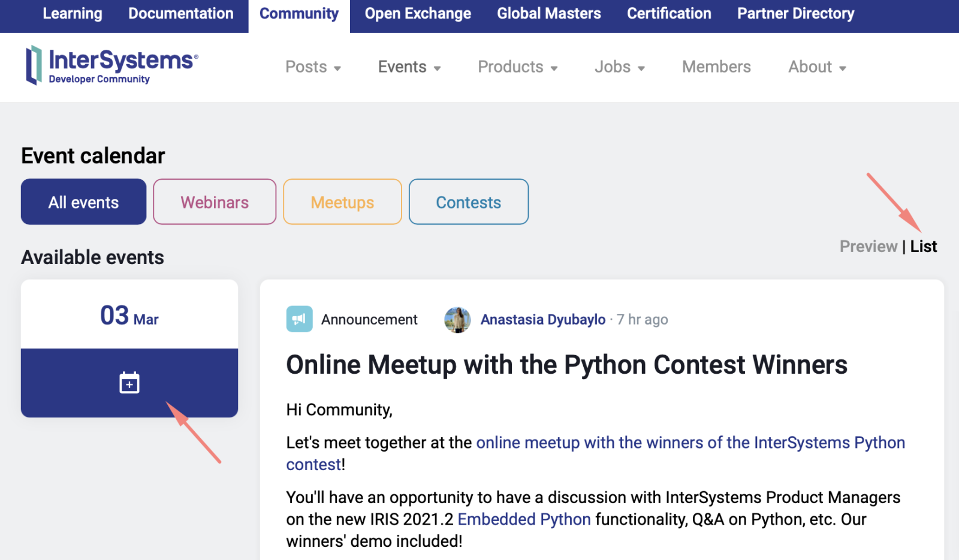The width and height of the screenshot is (959, 560).
Task: Open the Online Meetup post title
Action: coord(566,365)
